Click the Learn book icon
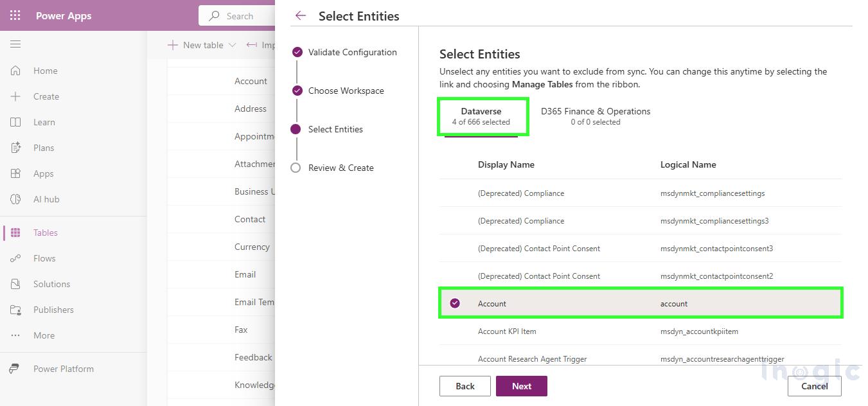This screenshot has height=406, width=868. point(15,122)
